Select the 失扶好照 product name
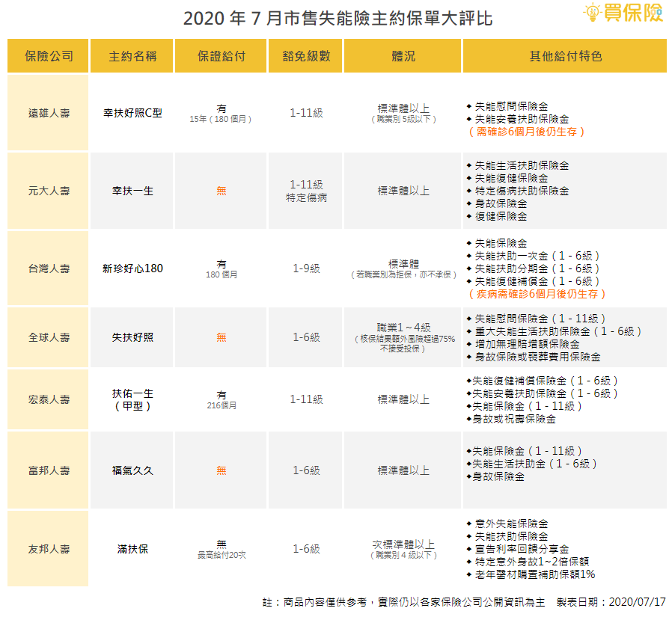Screen dimensions: 672x617 tap(132, 337)
